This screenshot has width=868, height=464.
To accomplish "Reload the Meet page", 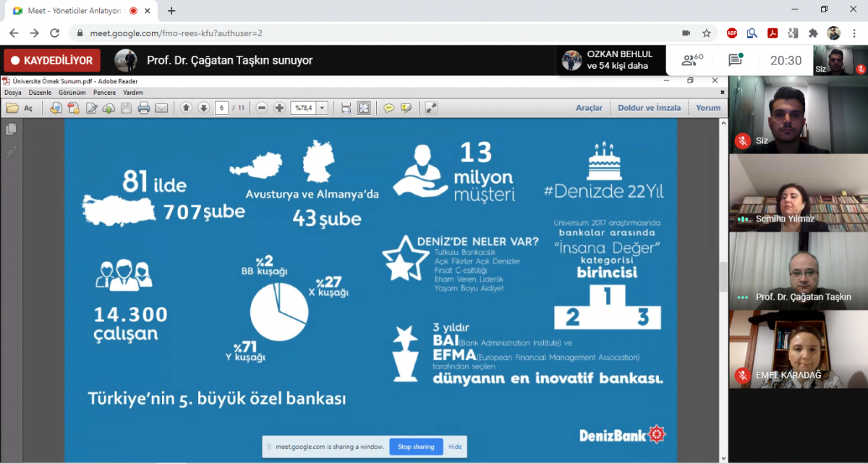I will click(55, 33).
